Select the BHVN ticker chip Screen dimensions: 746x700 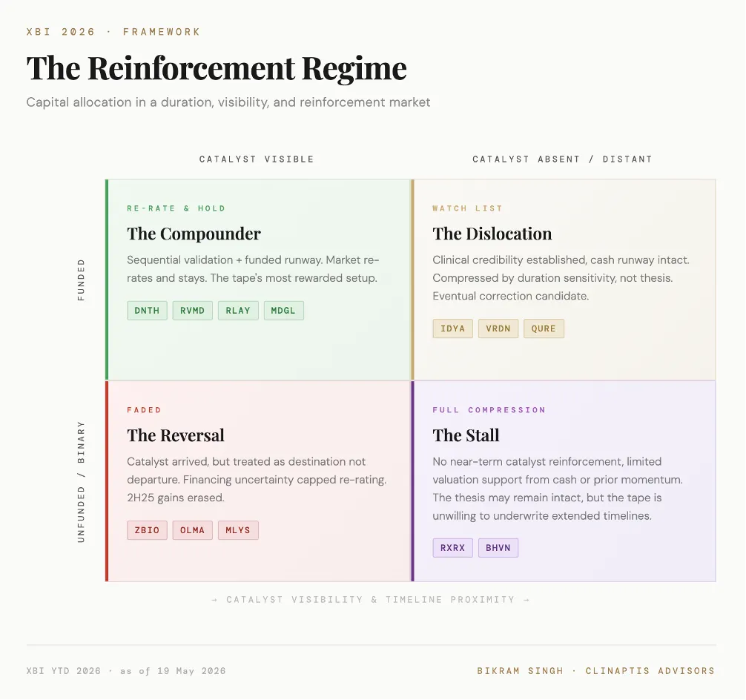498,548
